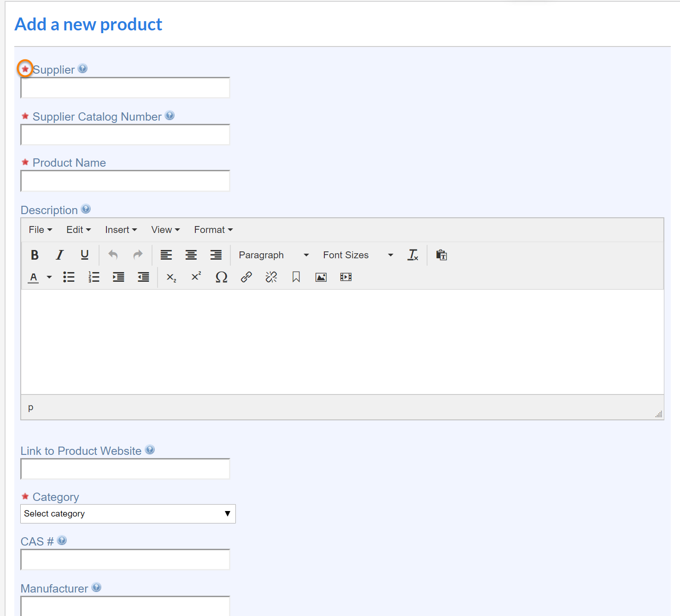The width and height of the screenshot is (680, 616).
Task: Insert a special character with Omega icon
Action: pos(221,277)
